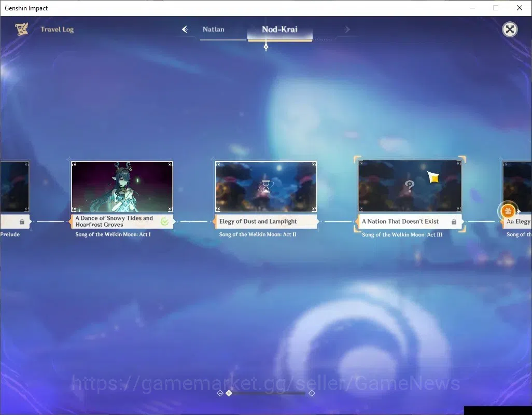
Task: Open A Dance of Snowy Tides thumbnail
Action: click(122, 186)
